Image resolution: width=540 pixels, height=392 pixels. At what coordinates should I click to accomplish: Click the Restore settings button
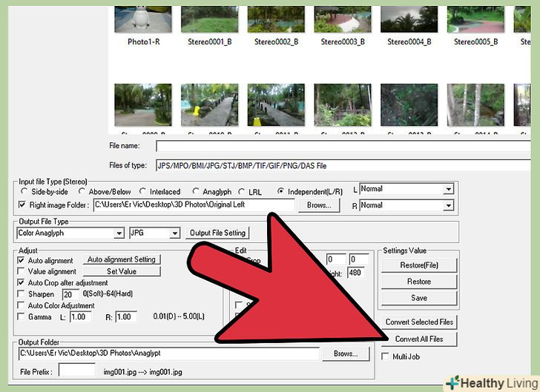pos(419,282)
